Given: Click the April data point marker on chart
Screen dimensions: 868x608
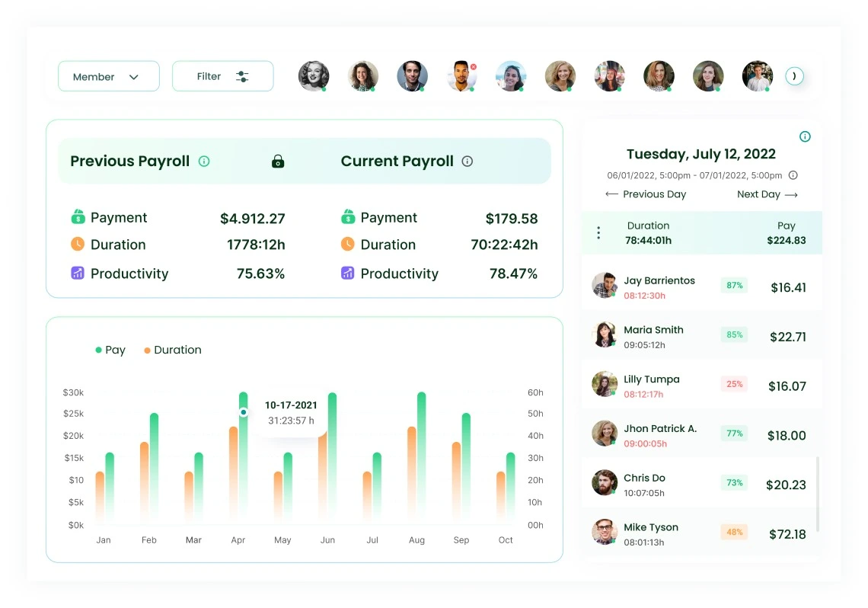Looking at the screenshot, I should click(244, 412).
